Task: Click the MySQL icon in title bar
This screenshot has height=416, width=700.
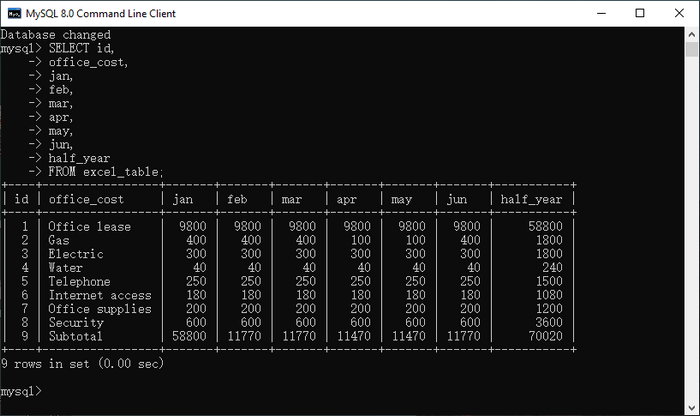Action: pyautogui.click(x=14, y=13)
